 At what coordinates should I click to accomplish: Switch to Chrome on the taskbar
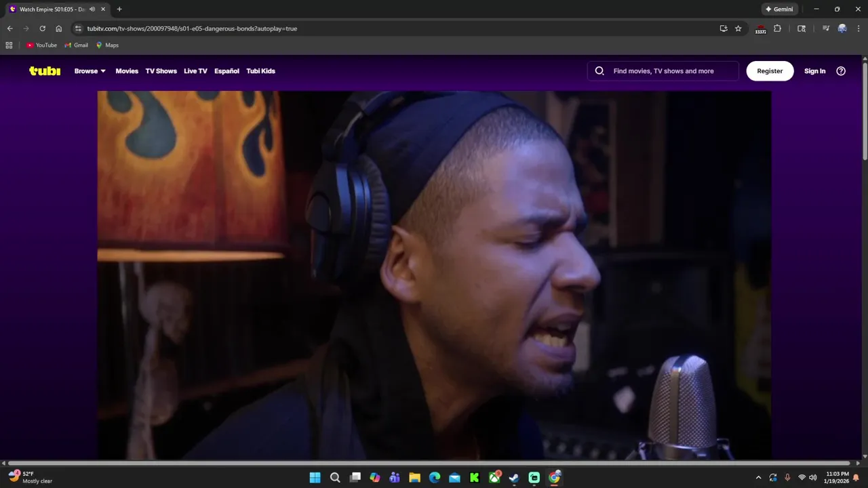(x=555, y=478)
